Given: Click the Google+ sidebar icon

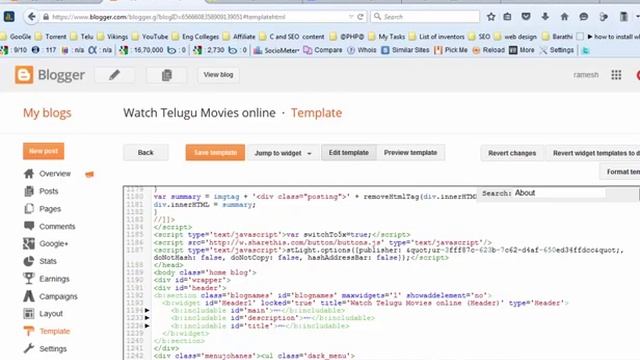Looking at the screenshot, I should [29, 244].
